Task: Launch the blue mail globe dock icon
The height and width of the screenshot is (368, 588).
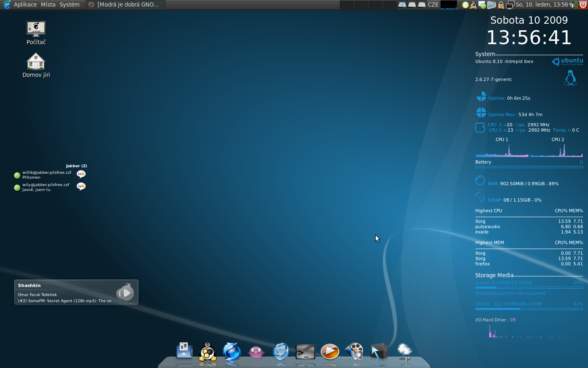Action: tap(281, 351)
